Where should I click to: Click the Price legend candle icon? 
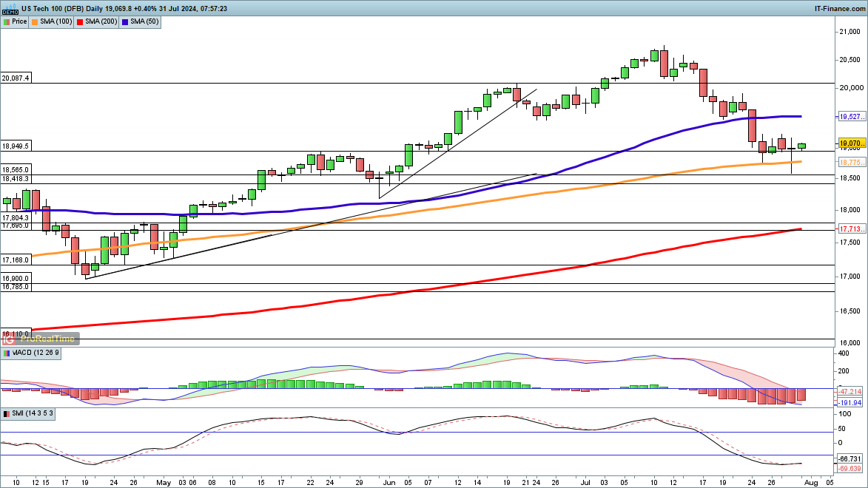(7, 21)
